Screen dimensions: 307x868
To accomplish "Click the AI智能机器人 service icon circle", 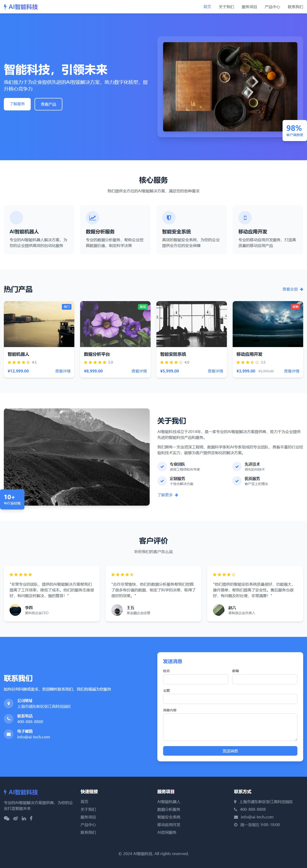I will [16, 218].
